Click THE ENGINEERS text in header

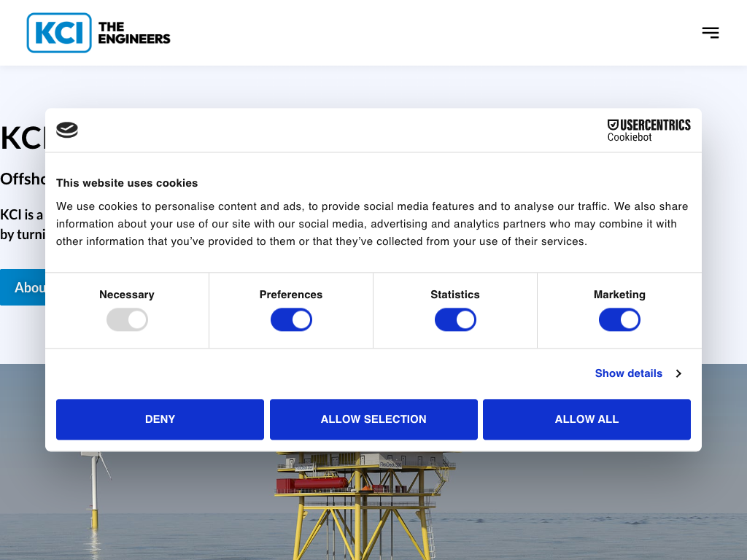pos(134,33)
